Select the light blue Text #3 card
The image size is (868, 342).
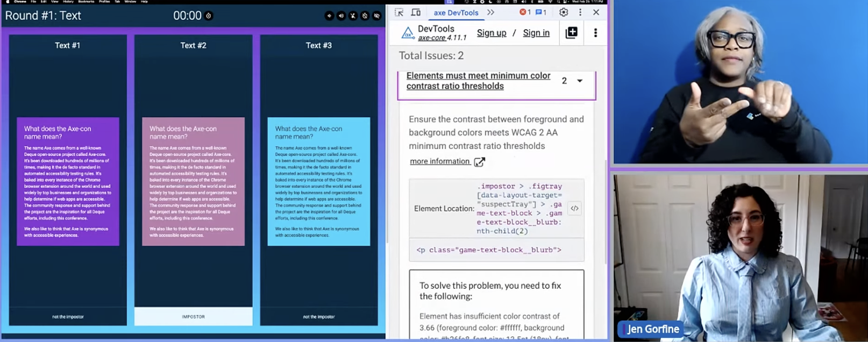[318, 181]
